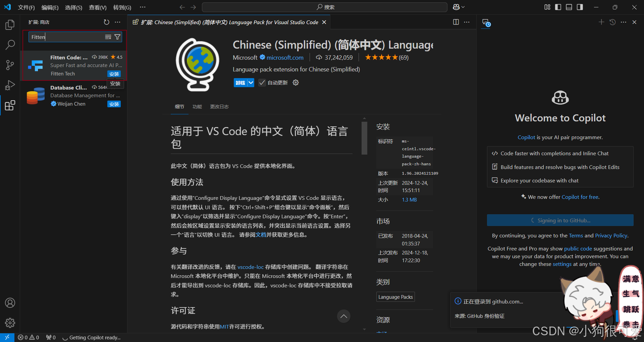Image resolution: width=644 pixels, height=342 pixels.
Task: Start a new Copilot chat
Action: pos(601,22)
